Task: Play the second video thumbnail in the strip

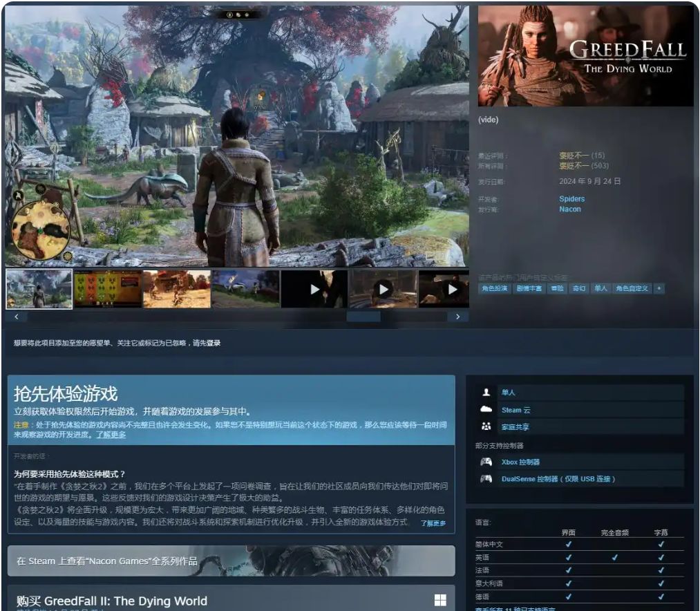Action: [384, 289]
